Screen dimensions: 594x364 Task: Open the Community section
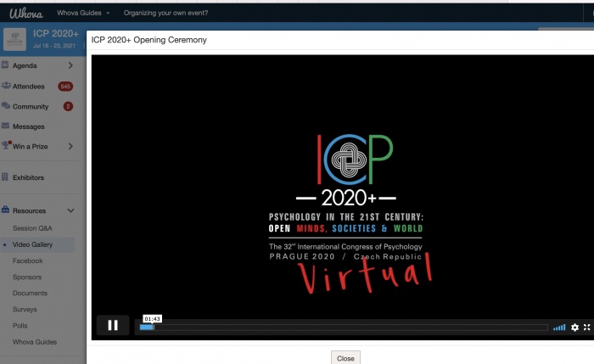(31, 106)
